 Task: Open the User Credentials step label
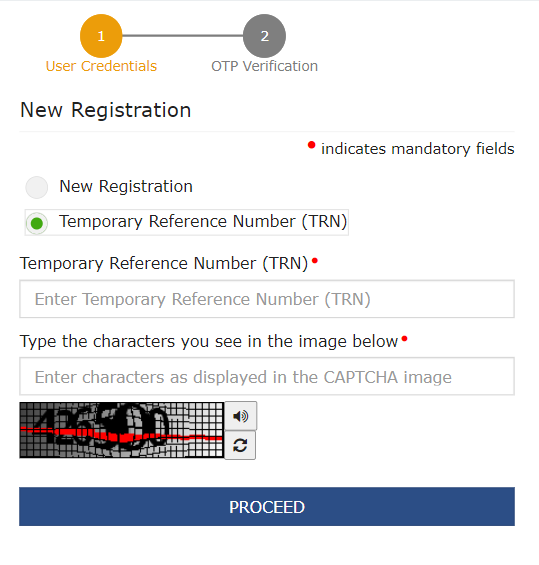coord(101,66)
